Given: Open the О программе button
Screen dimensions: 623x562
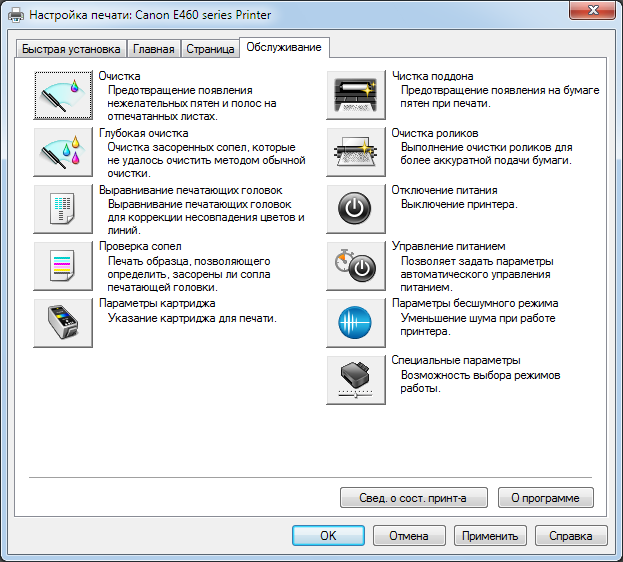Looking at the screenshot, I should click(546, 498).
